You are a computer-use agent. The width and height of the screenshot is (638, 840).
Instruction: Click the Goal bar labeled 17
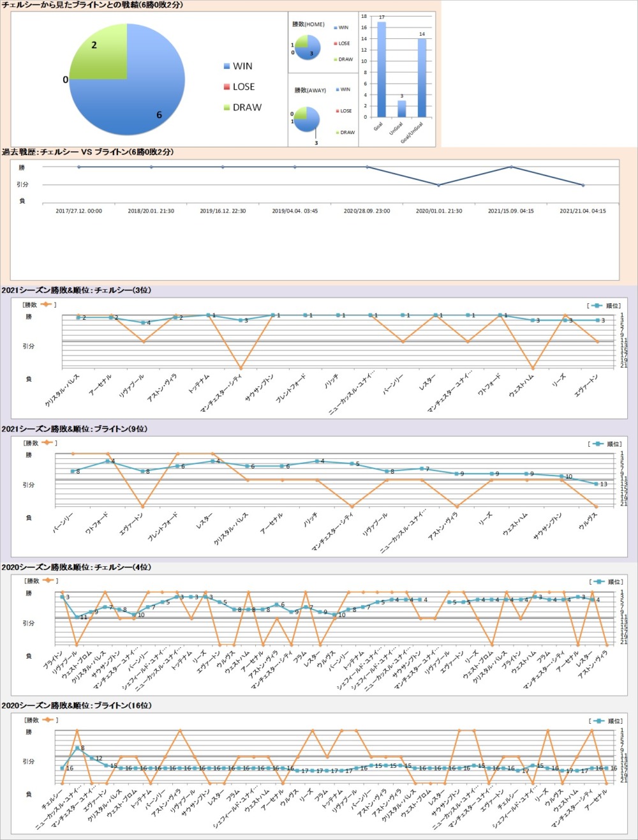[382, 69]
